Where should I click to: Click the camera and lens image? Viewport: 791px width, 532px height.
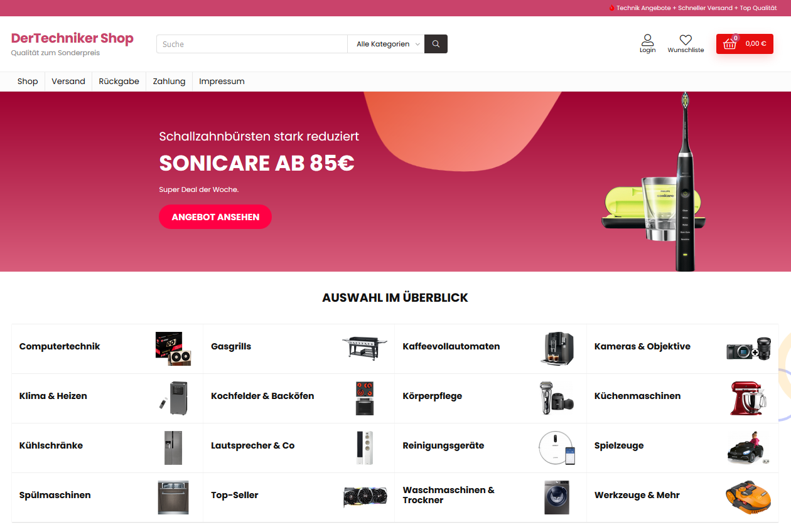[x=748, y=348]
